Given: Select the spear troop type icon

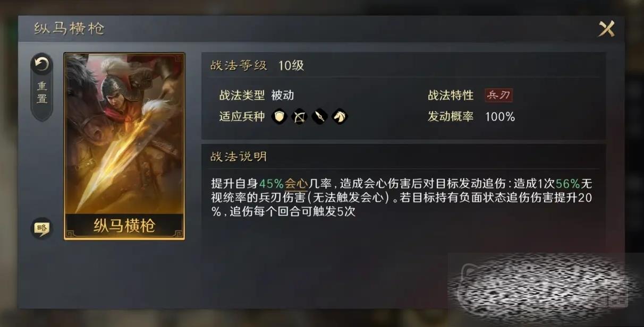Looking at the screenshot, I should 319,116.
